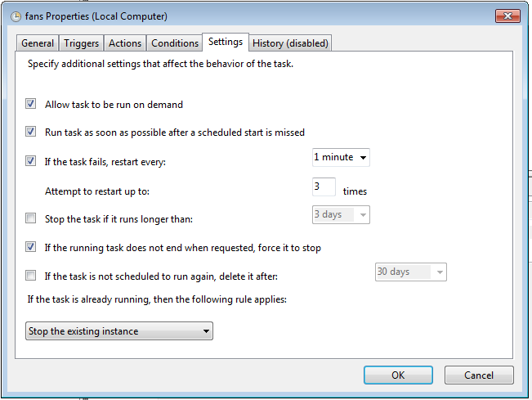532x400 pixels.
Task: Expand Stop the existing instance dropdown
Action: point(119,331)
